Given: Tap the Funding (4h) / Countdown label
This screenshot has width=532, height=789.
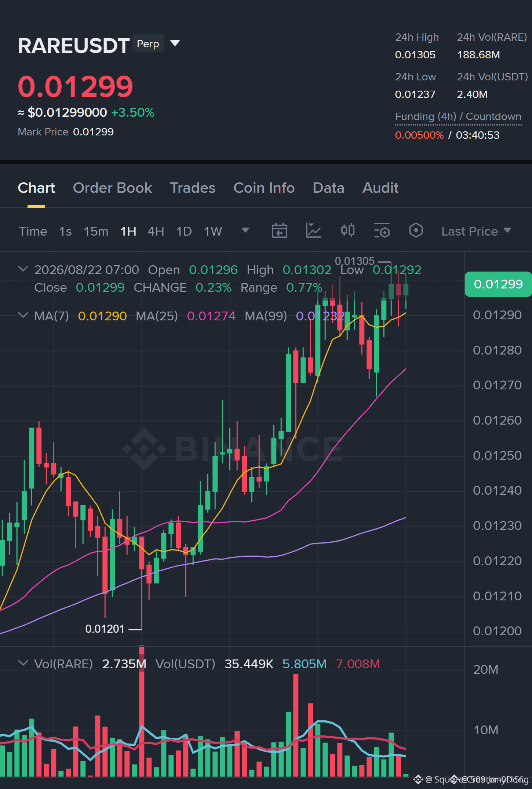Looking at the screenshot, I should 458,117.
